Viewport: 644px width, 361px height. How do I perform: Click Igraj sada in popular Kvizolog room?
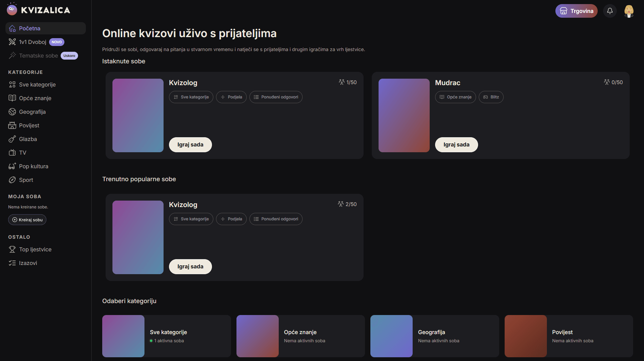pyautogui.click(x=190, y=267)
